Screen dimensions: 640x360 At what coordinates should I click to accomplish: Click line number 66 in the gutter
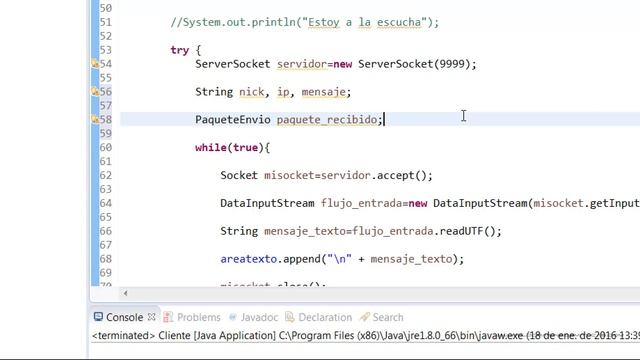[106, 231]
